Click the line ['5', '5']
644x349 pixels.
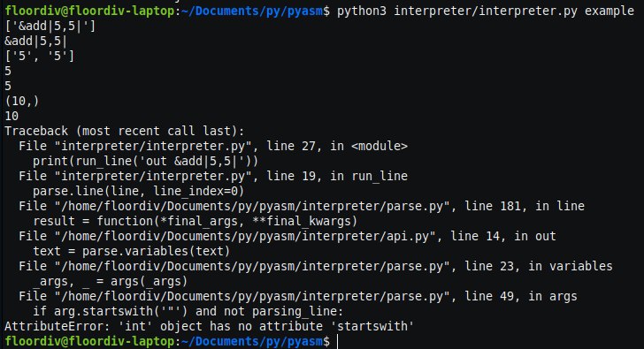pos(40,56)
